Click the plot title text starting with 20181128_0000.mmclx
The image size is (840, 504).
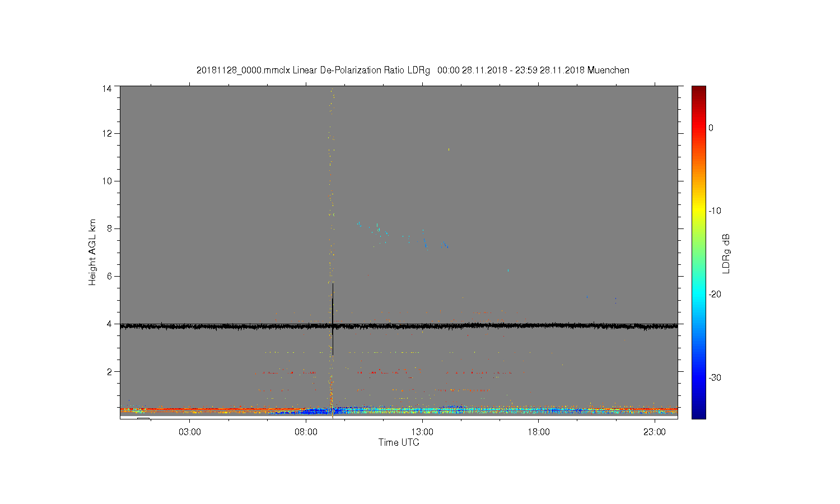413,71
